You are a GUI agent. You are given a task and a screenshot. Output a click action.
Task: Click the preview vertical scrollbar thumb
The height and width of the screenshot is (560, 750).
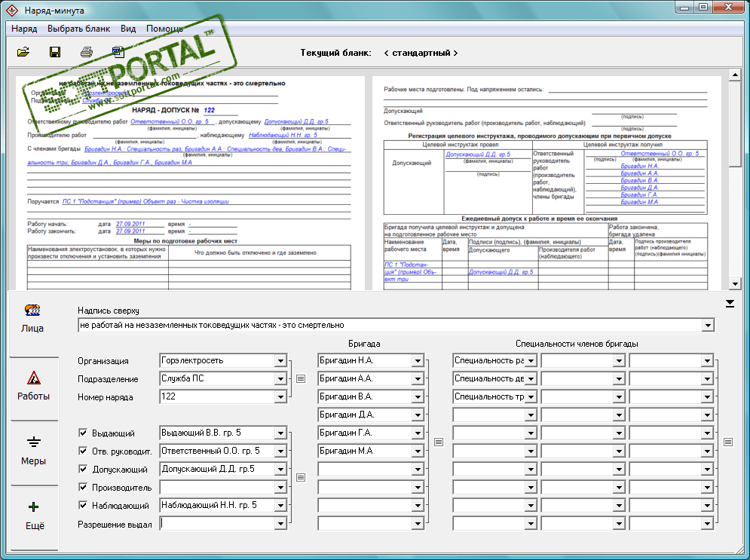click(735, 124)
